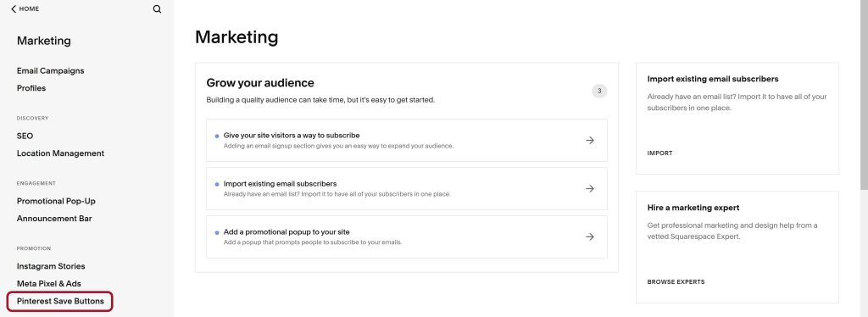The image size is (868, 317).
Task: Click arrow beside Add a promotional popup
Action: tap(590, 236)
